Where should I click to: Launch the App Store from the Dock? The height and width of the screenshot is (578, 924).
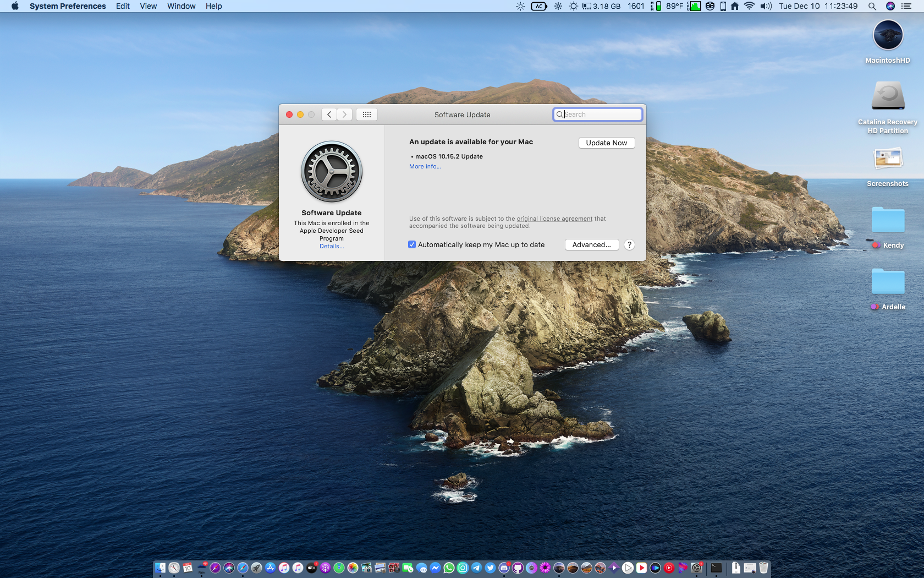pyautogui.click(x=270, y=568)
